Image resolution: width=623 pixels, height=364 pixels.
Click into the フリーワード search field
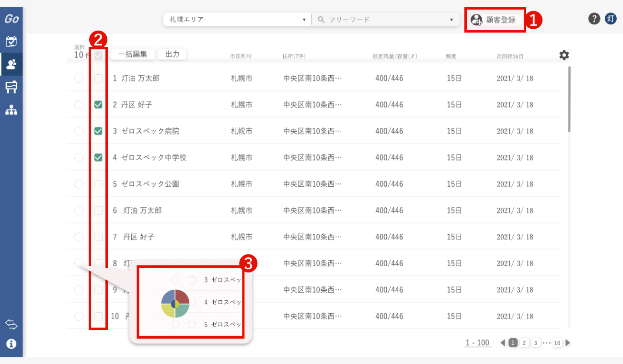point(386,20)
